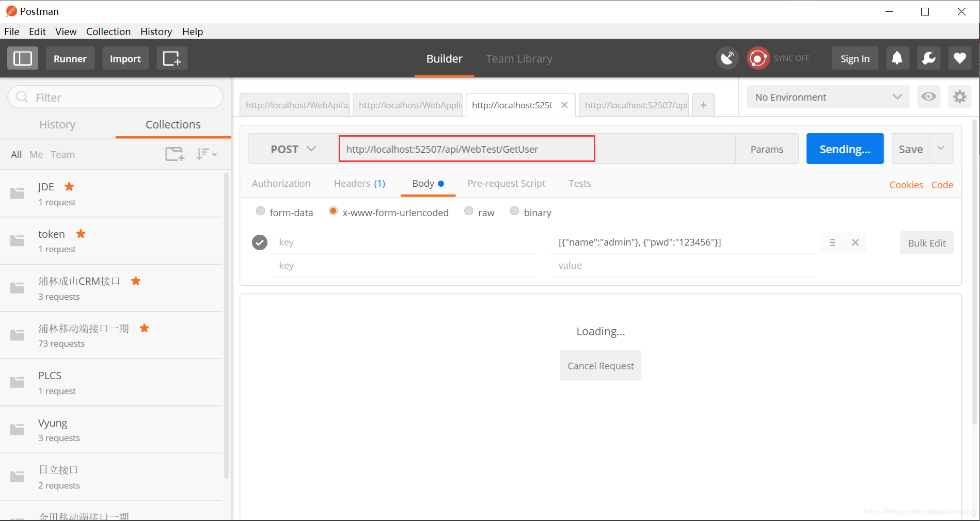
Task: Open the Collection menu
Action: [x=108, y=31]
